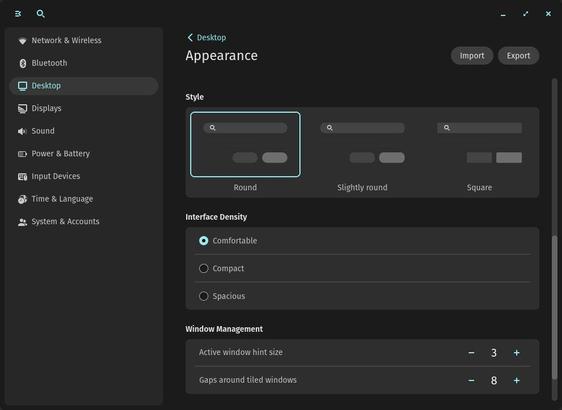The height and width of the screenshot is (410, 562).
Task: Open Bluetooth settings page
Action: (x=84, y=63)
